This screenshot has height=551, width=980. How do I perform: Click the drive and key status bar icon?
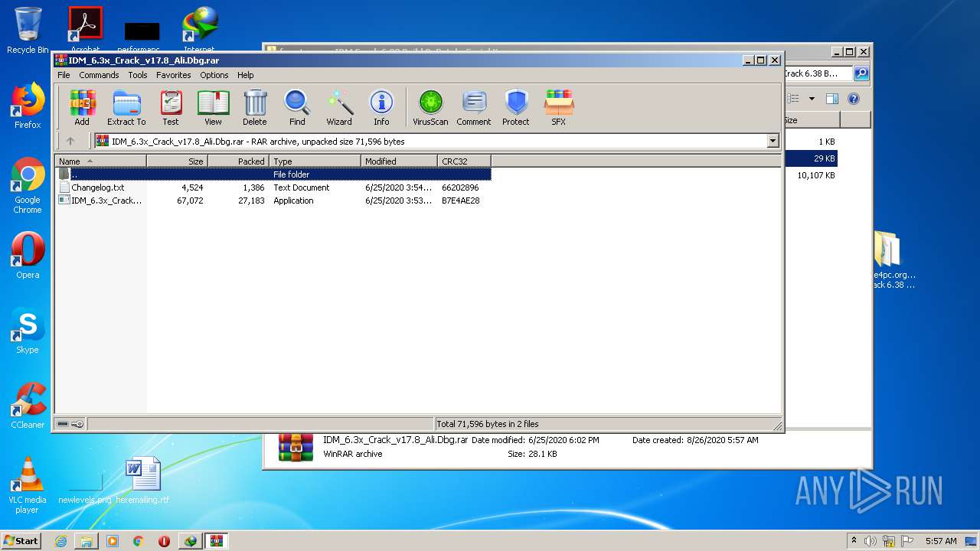click(70, 424)
